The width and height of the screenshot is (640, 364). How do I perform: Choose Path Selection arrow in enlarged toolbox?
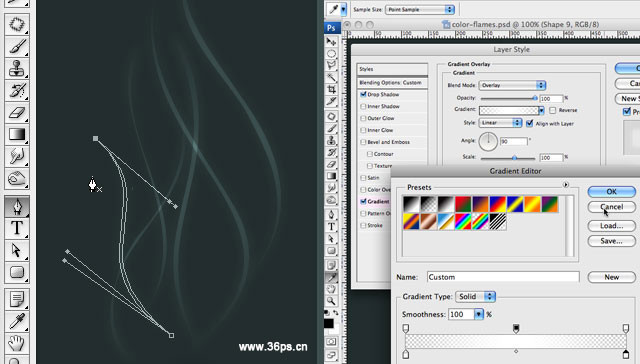tap(17, 250)
